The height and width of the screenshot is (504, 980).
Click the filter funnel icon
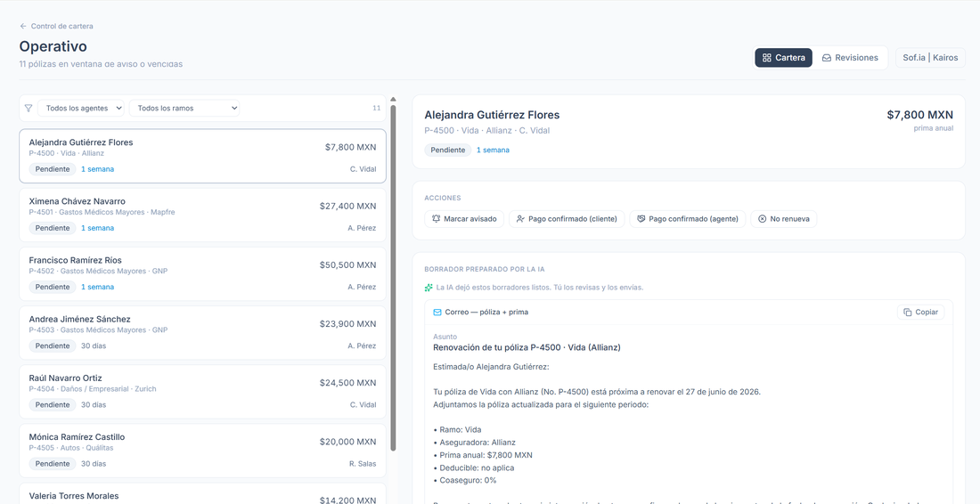point(29,108)
